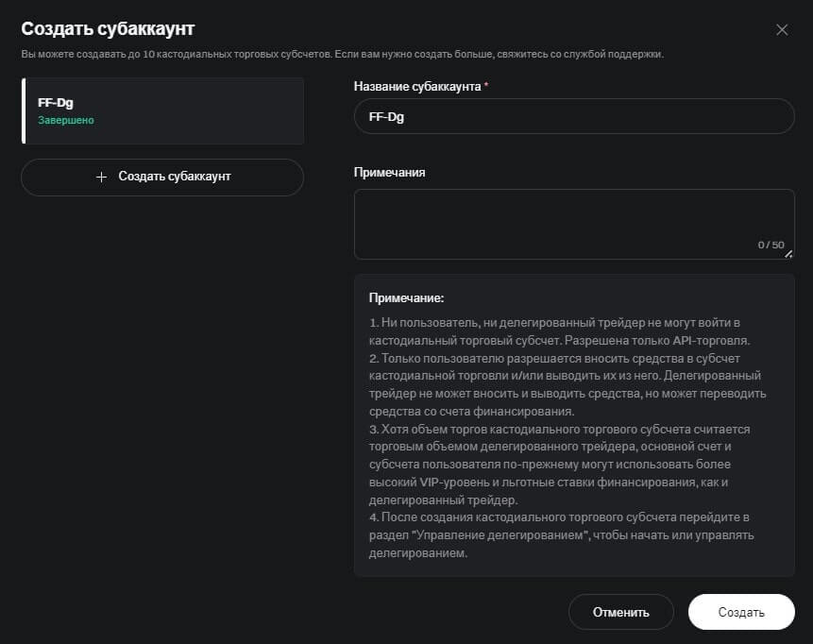Screen dimensions: 813x644
Task: Click the 0/50 character counter
Action: click(x=771, y=245)
